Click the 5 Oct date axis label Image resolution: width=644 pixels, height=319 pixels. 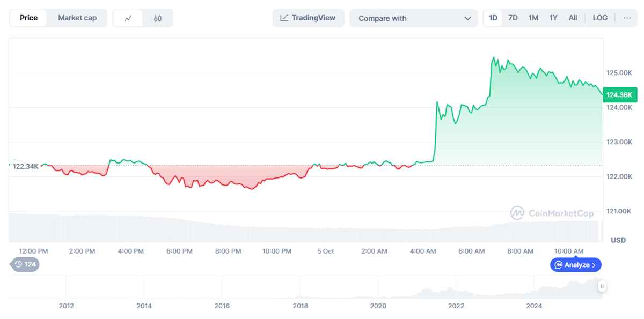tap(325, 251)
